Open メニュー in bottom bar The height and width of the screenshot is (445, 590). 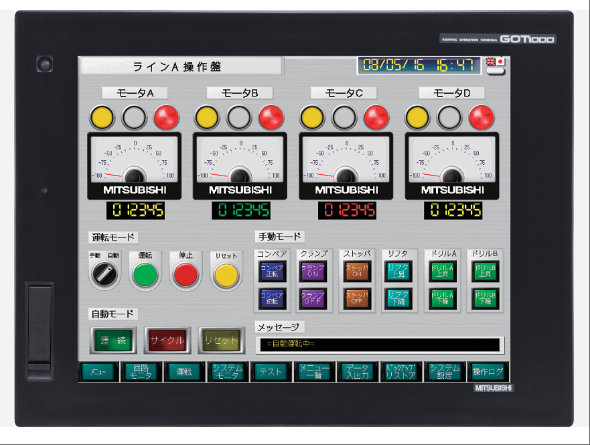98,372
